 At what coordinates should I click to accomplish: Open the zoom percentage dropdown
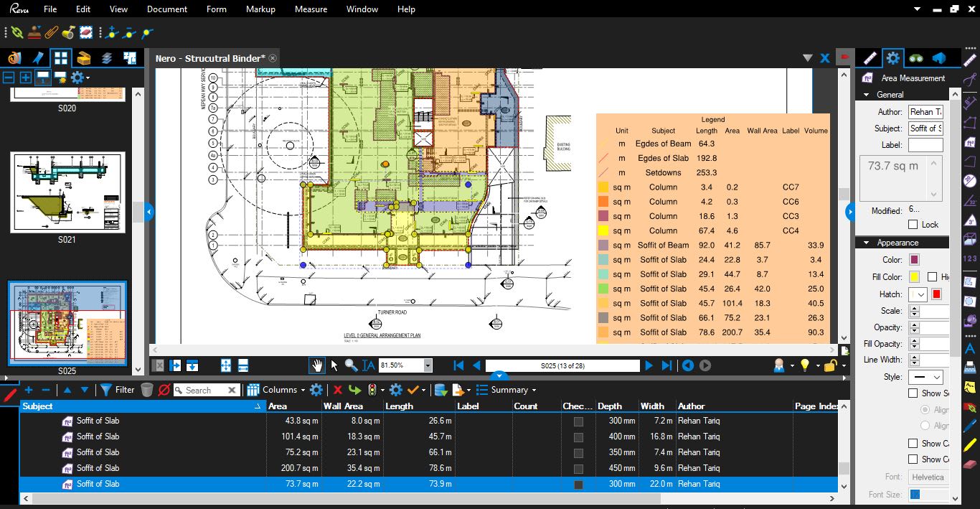coord(428,365)
